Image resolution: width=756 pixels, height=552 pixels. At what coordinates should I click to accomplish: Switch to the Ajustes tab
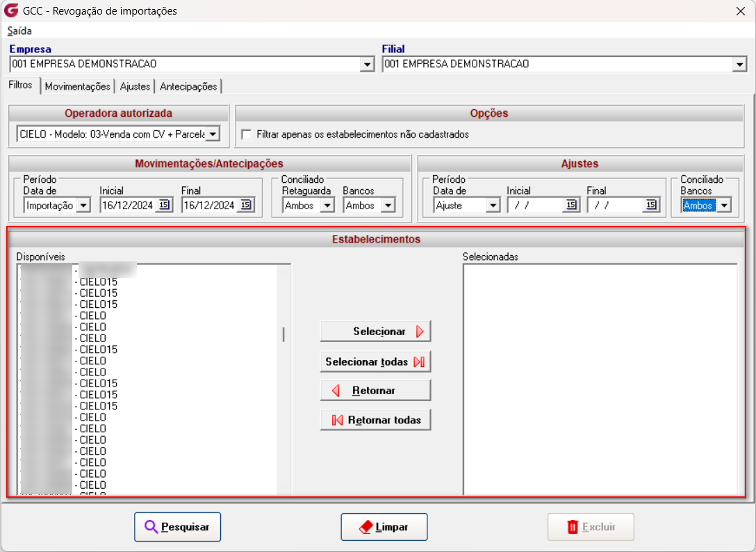(135, 86)
